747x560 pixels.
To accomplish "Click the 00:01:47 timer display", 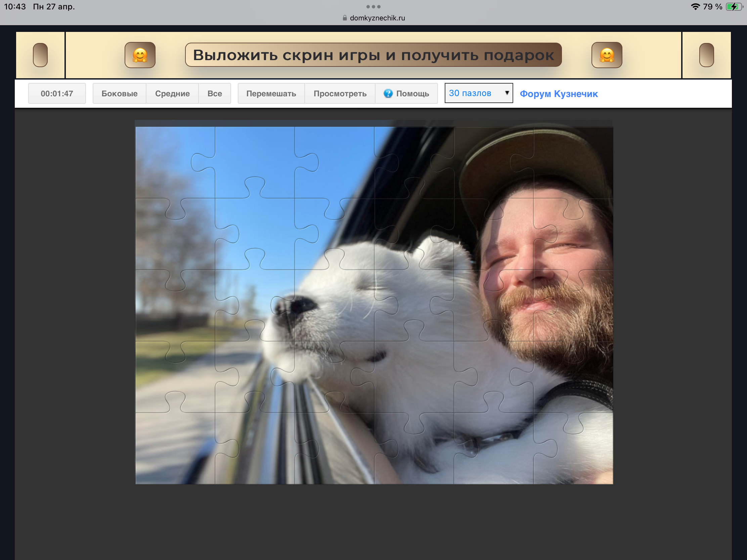I will pyautogui.click(x=57, y=94).
